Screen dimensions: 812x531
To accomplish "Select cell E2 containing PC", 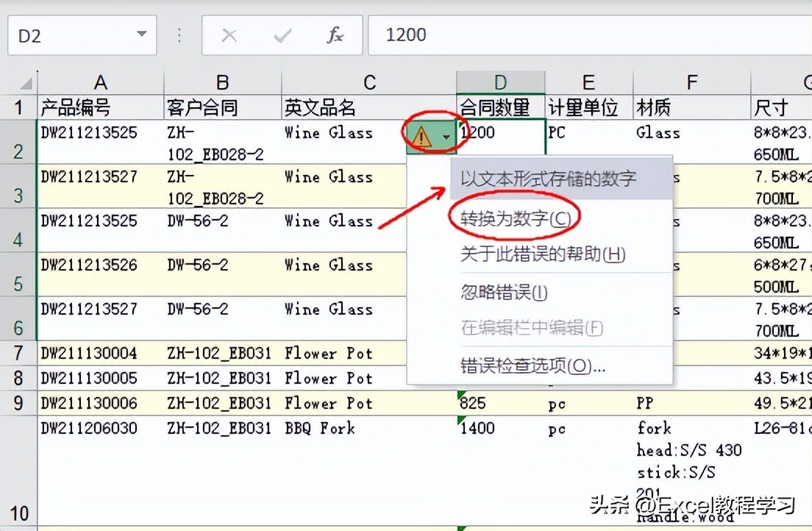I will [x=589, y=138].
